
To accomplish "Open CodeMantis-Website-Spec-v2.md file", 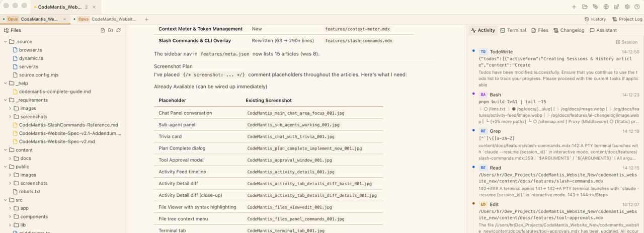I will coord(57,141).
